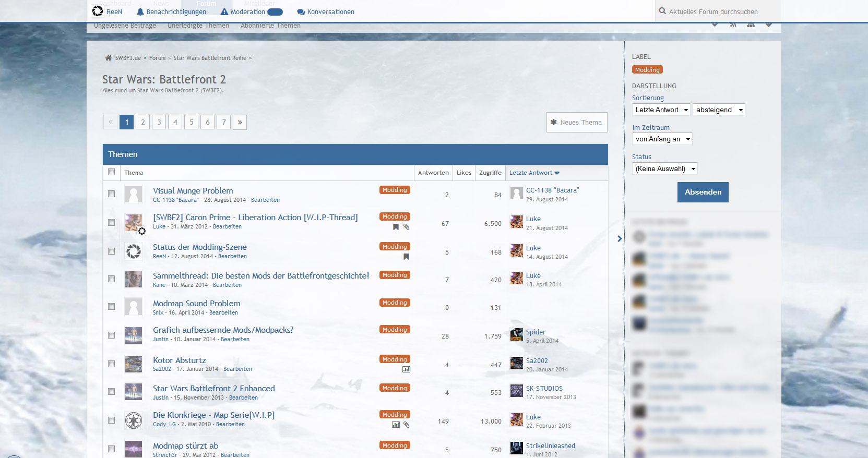Click the search magnifier icon
The width and height of the screenshot is (868, 458).
pyautogui.click(x=662, y=11)
